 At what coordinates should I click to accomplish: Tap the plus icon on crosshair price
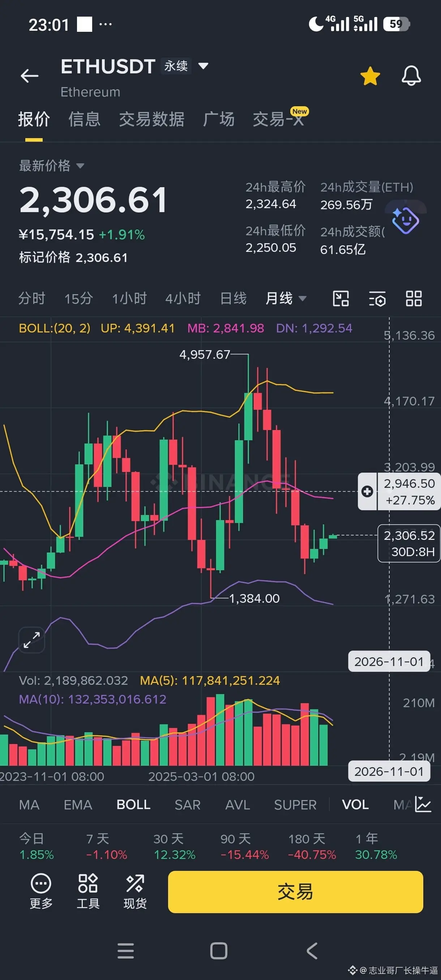point(367,491)
